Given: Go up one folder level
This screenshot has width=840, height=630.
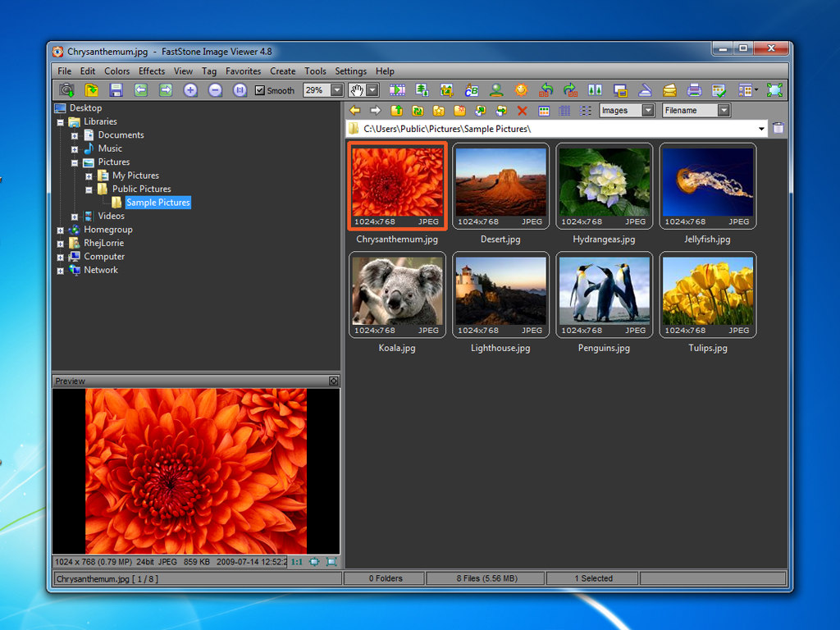Looking at the screenshot, I should [x=396, y=111].
